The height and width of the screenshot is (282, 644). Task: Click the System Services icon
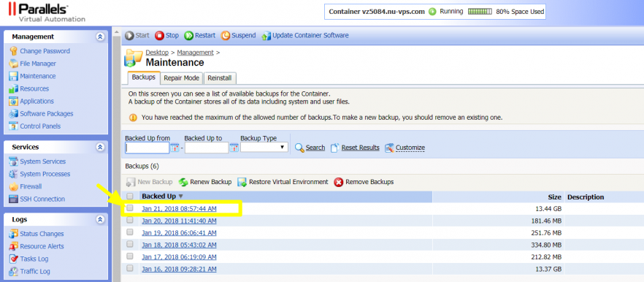coord(13,161)
